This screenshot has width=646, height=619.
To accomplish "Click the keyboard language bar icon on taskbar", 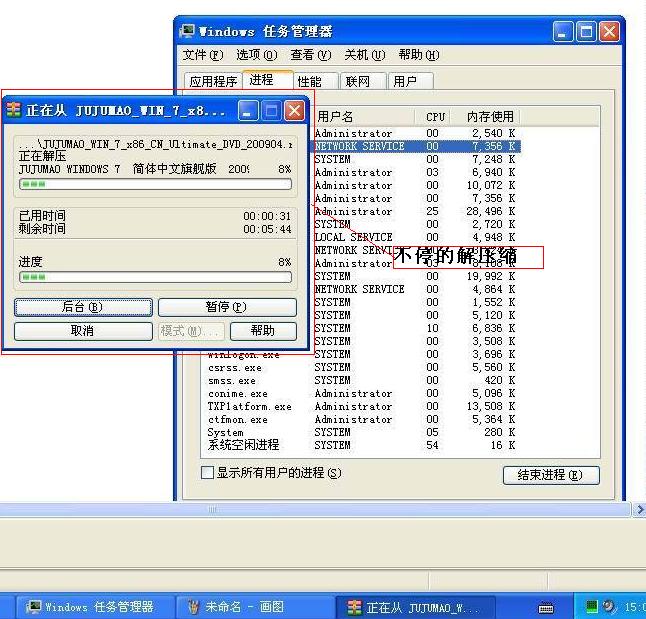I will [546, 608].
